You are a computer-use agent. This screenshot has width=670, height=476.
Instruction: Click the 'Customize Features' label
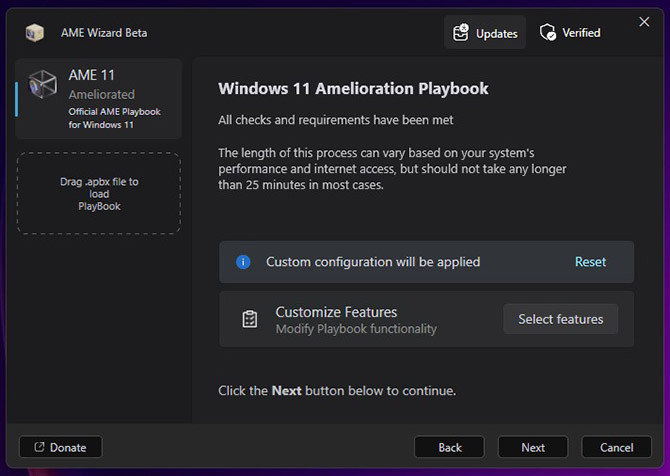click(x=336, y=312)
